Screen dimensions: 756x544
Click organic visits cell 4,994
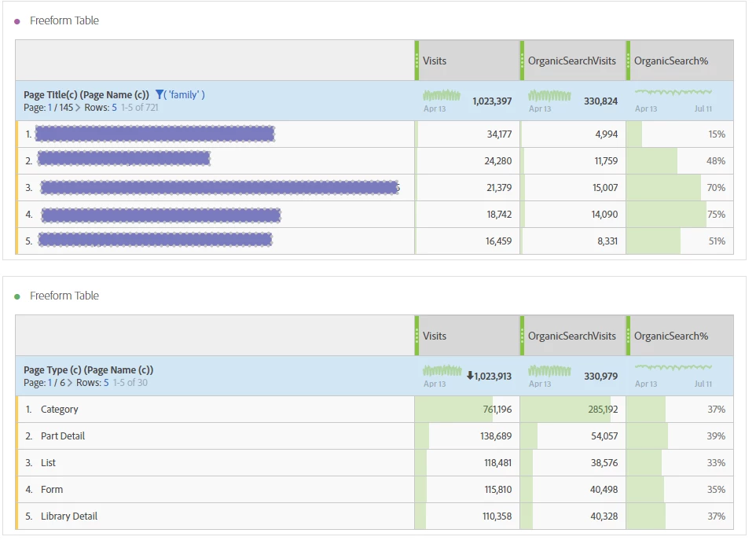[573, 134]
